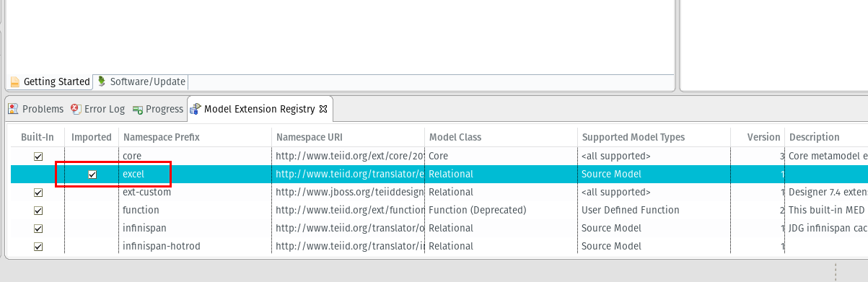Toggle Built-In checkbox for core row

coord(38,157)
